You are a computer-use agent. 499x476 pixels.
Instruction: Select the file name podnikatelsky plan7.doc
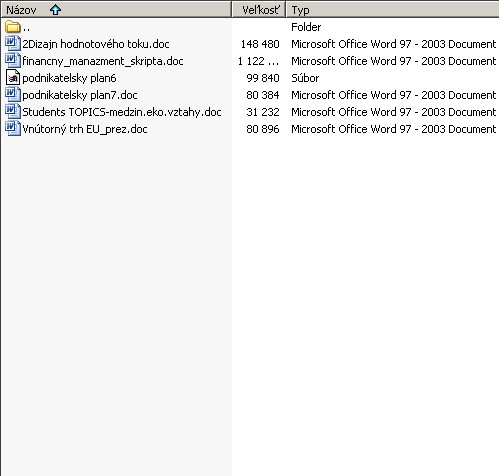[x=80, y=95]
